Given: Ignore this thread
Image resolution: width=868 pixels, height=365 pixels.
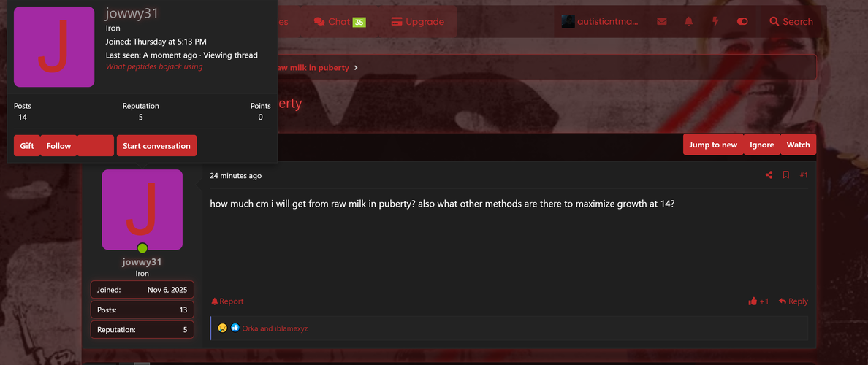Looking at the screenshot, I should click(x=762, y=145).
